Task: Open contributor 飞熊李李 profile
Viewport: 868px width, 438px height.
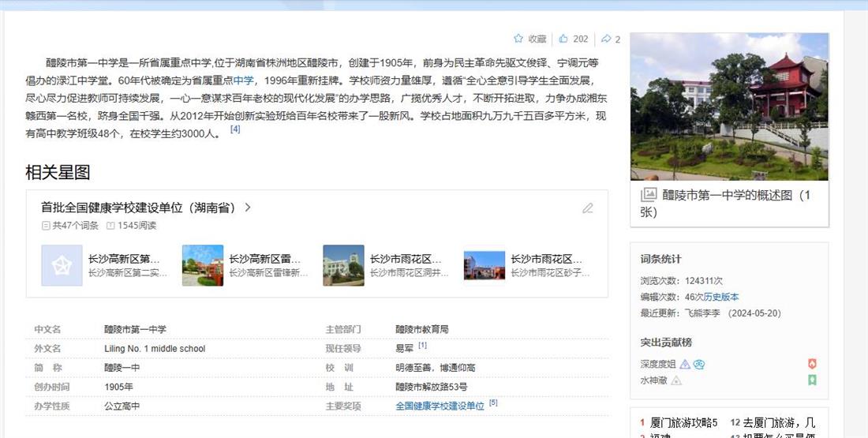Action: point(702,313)
